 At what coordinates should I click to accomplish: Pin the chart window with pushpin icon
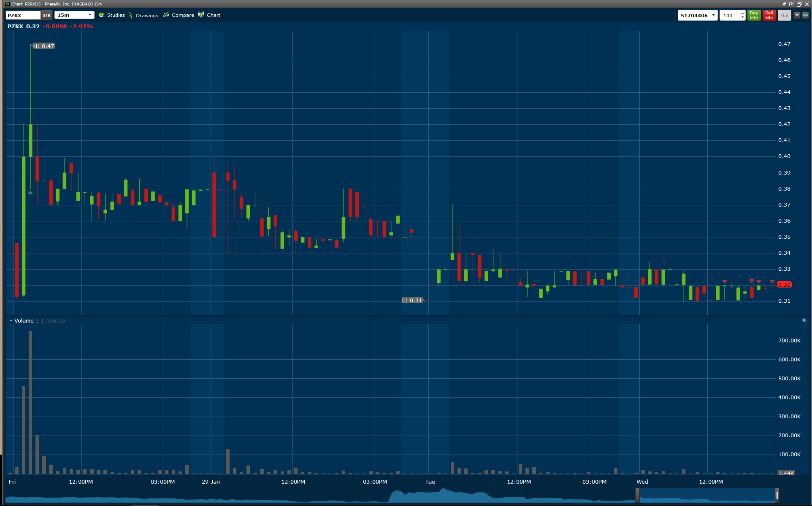coord(785,4)
